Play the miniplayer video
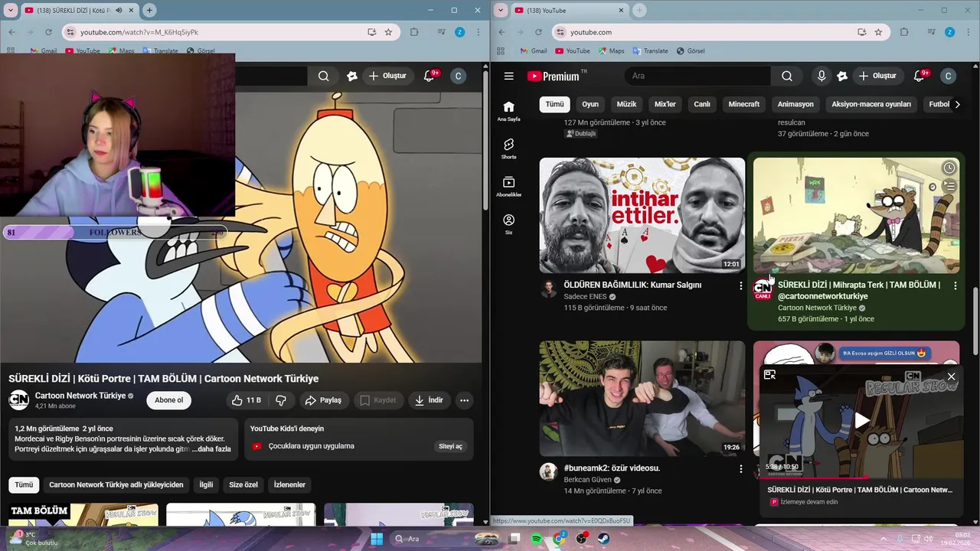 tap(862, 420)
